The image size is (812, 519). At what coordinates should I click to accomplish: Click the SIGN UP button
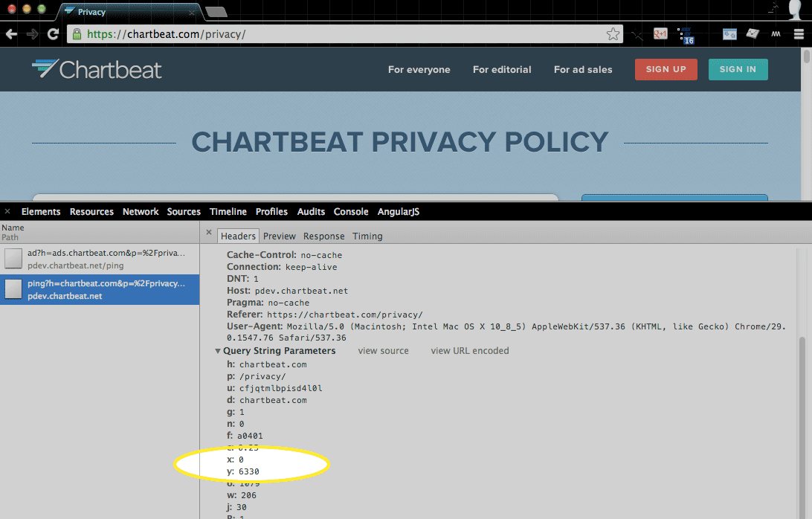click(x=666, y=69)
